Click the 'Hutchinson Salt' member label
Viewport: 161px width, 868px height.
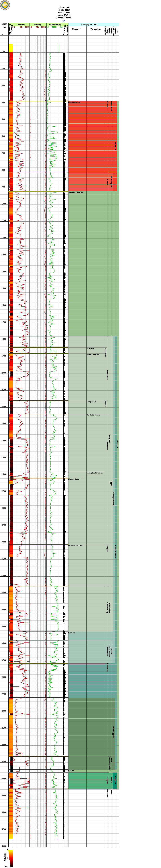pyautogui.click(x=74, y=102)
